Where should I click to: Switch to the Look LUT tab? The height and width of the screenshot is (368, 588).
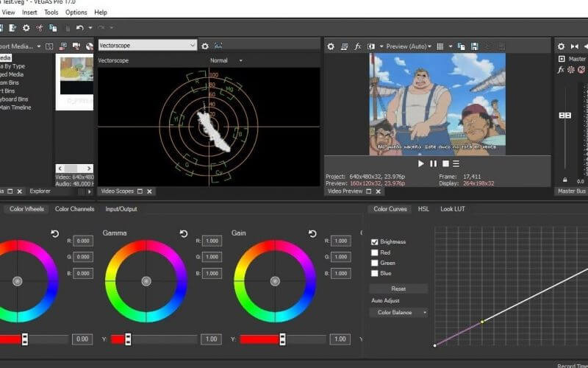(x=453, y=209)
